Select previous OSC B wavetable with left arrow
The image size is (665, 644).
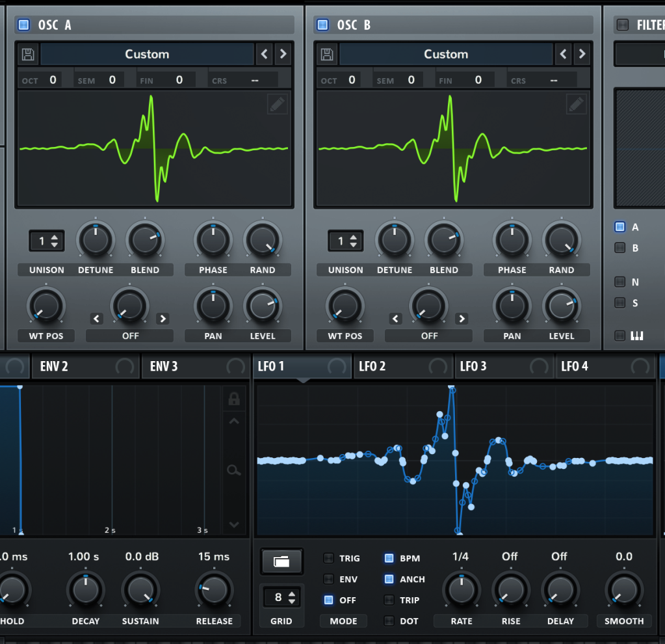564,55
